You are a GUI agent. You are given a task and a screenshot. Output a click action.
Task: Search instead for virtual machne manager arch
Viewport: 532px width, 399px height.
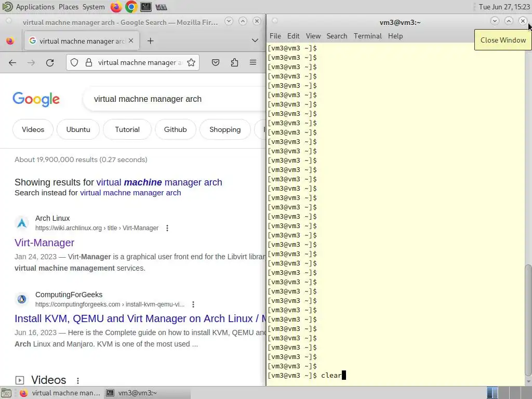[x=130, y=193]
